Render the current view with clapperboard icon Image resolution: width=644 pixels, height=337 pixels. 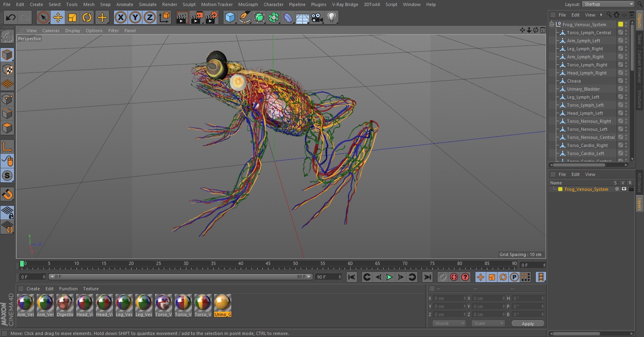tap(182, 17)
